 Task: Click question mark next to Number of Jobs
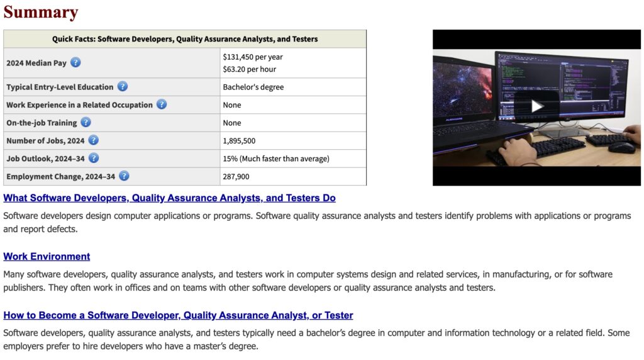coord(93,140)
